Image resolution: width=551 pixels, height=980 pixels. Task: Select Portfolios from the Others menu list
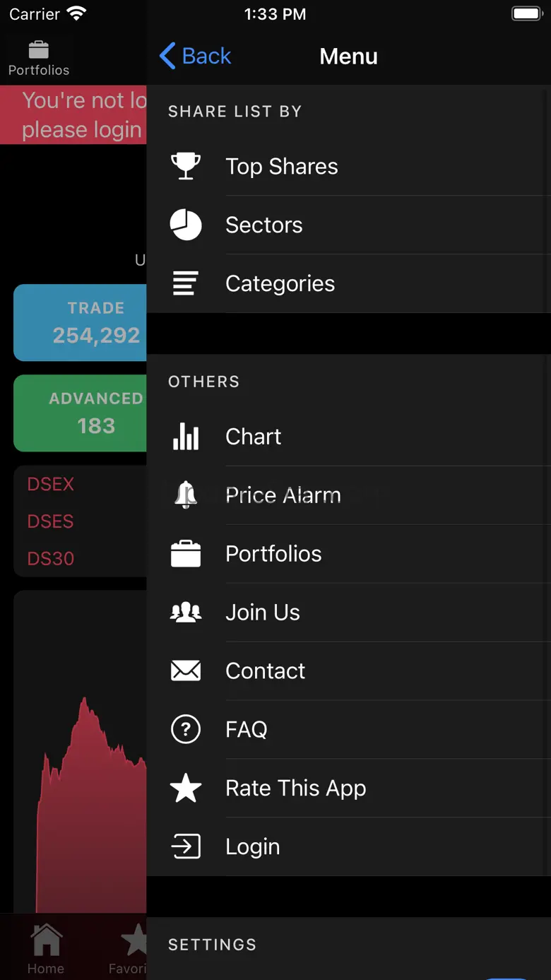click(273, 554)
